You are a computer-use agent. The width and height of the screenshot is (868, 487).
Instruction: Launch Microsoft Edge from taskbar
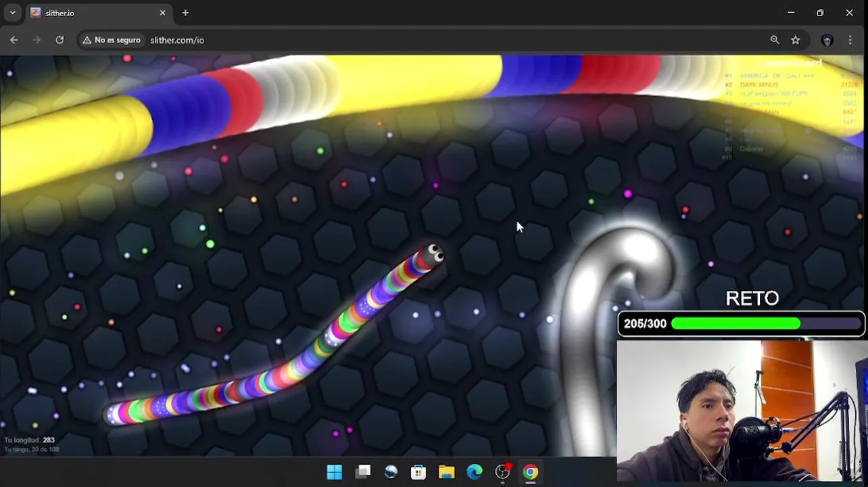475,471
